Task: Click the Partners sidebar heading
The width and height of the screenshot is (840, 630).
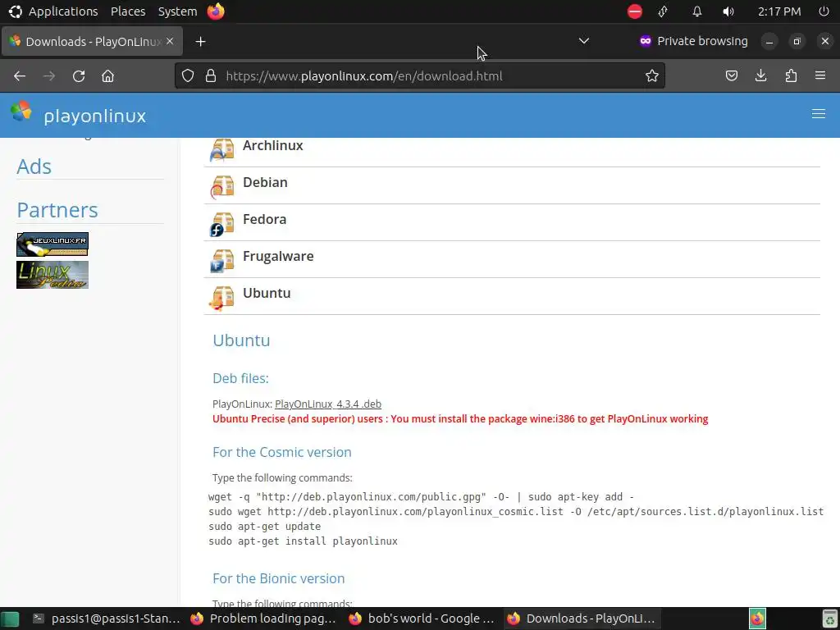Action: click(x=57, y=210)
